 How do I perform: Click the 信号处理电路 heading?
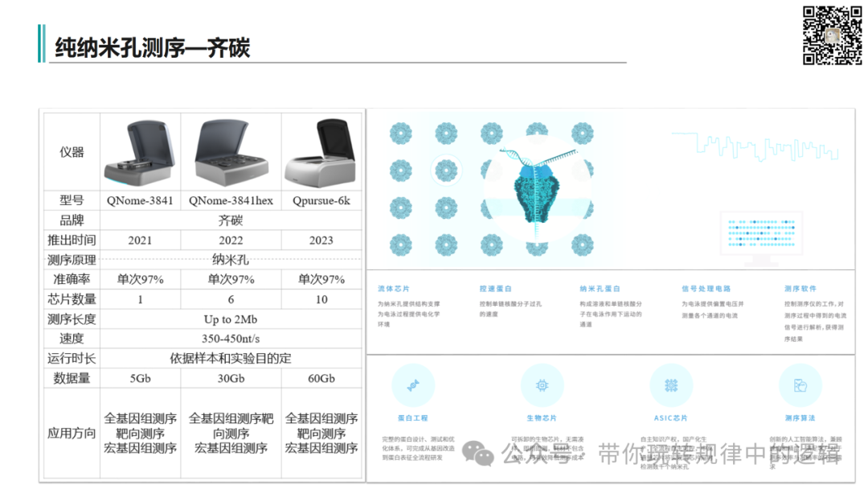pos(706,289)
